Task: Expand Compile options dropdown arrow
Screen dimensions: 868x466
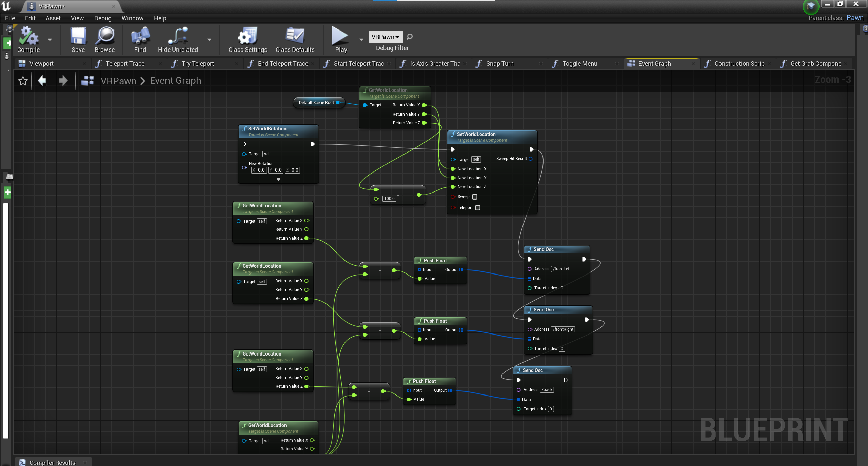Action: click(50, 40)
